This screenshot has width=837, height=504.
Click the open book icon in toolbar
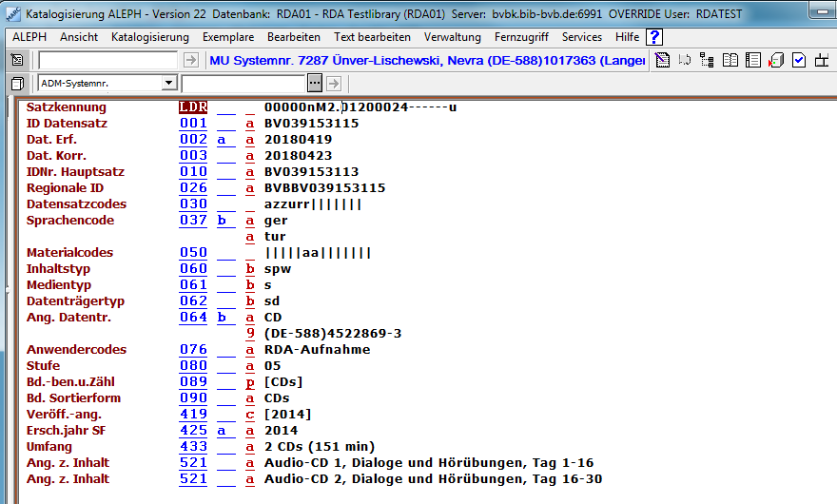[730, 61]
